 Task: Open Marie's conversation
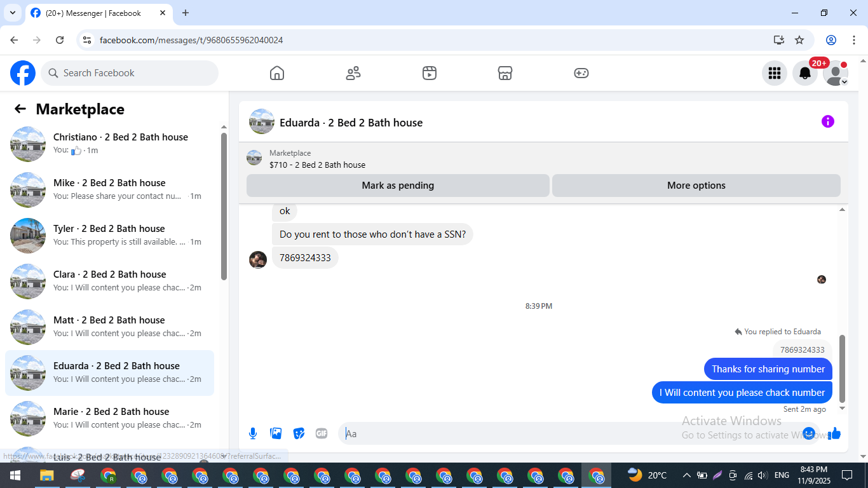[x=109, y=419]
